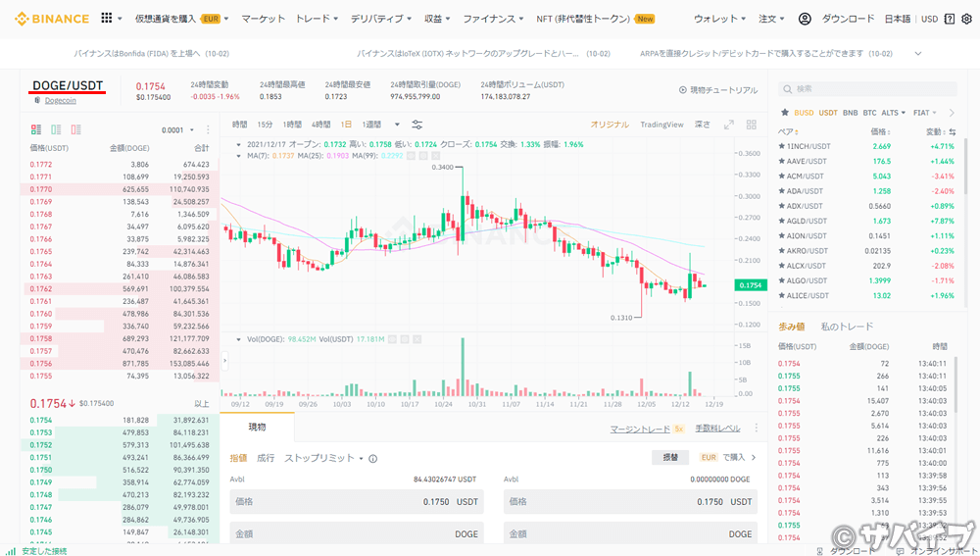Open the Trade menu dropdown

[x=317, y=19]
